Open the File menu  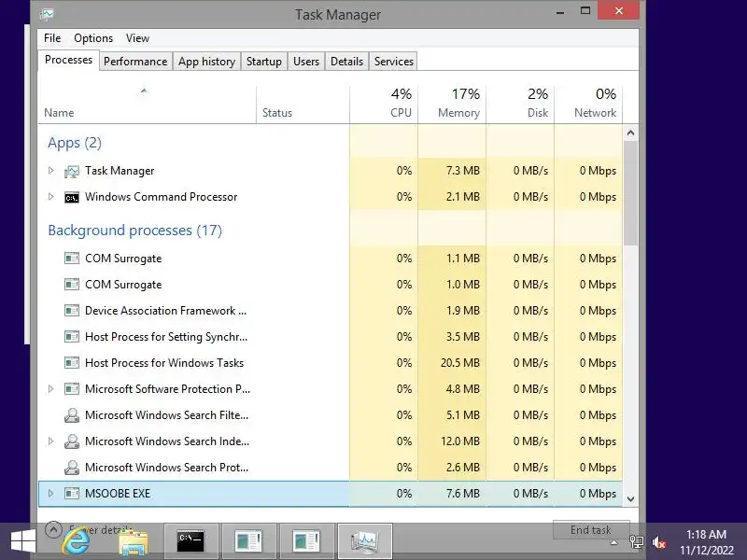click(x=52, y=38)
